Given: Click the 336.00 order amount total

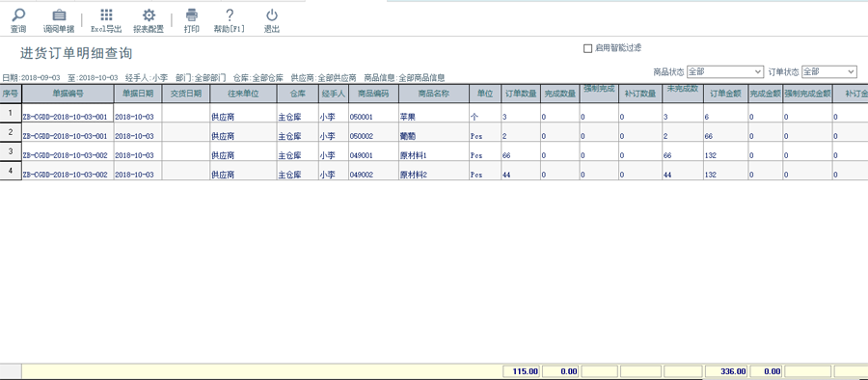Looking at the screenshot, I should (726, 371).
